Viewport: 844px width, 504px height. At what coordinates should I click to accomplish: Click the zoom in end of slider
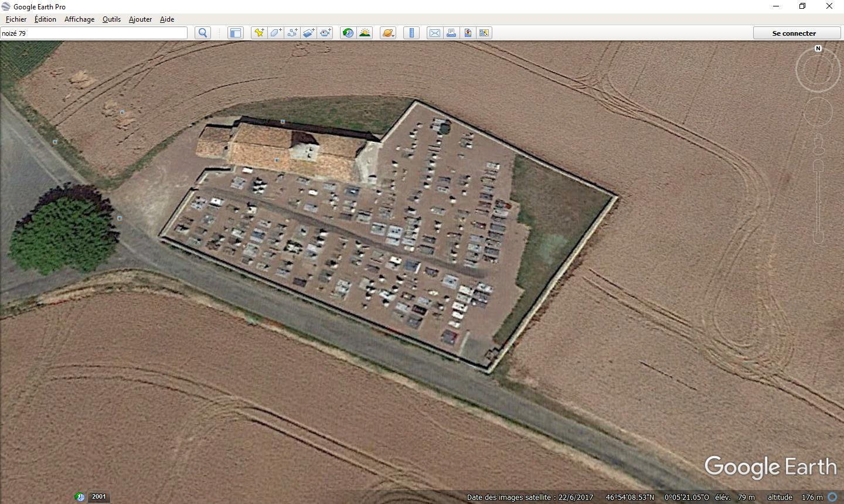(x=818, y=166)
